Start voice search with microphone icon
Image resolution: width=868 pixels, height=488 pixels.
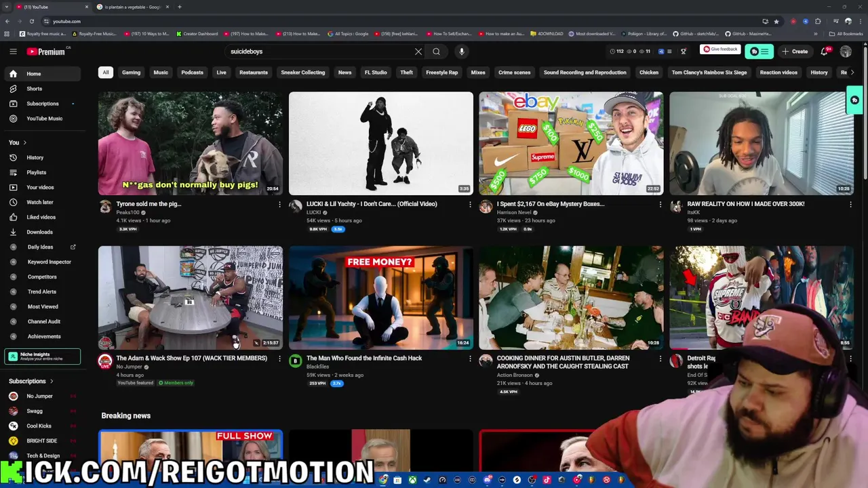pos(462,52)
